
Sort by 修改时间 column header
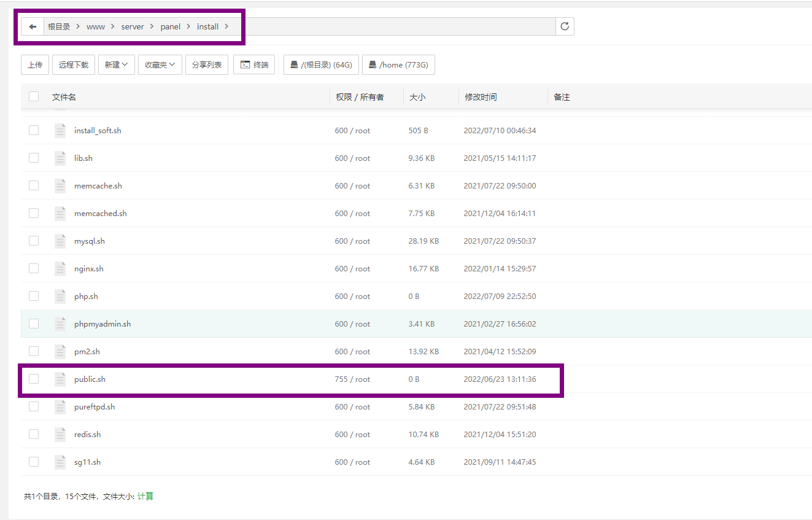click(x=481, y=97)
